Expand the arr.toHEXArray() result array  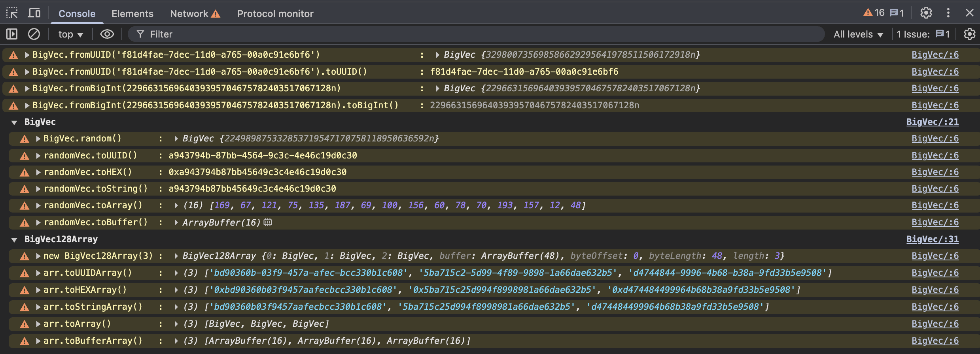click(x=176, y=290)
